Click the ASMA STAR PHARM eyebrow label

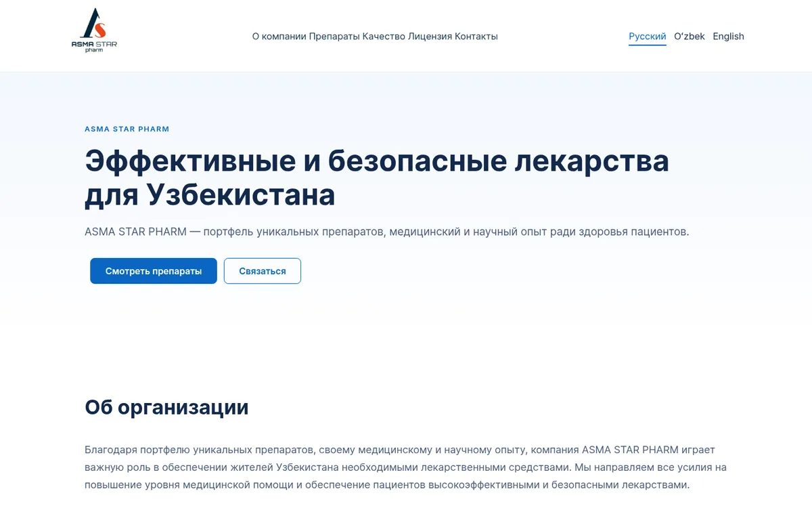[127, 129]
